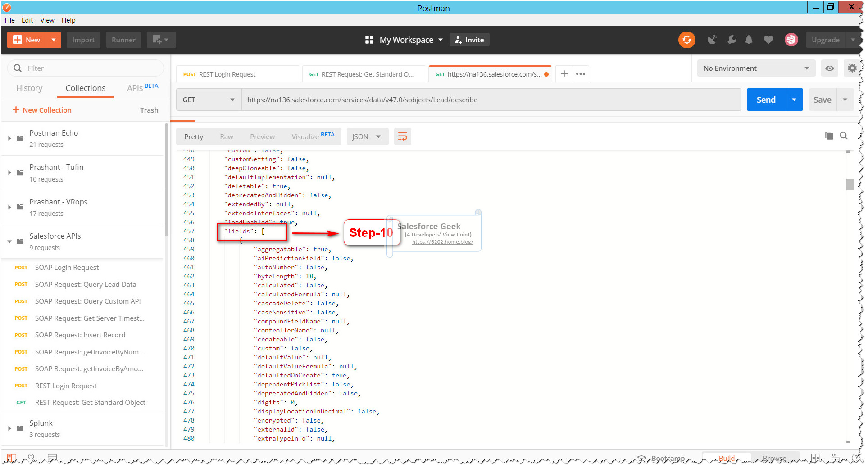
Task: Click the Invite button
Action: tap(469, 40)
